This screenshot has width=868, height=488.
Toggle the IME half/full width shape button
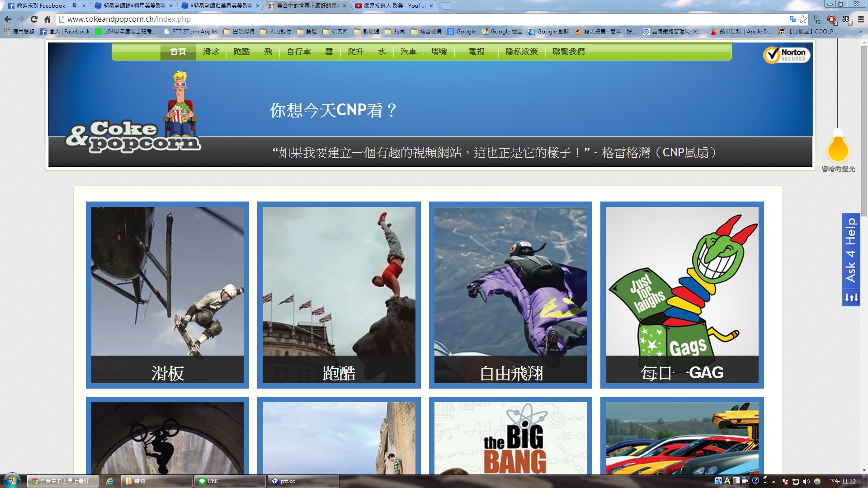click(x=736, y=481)
